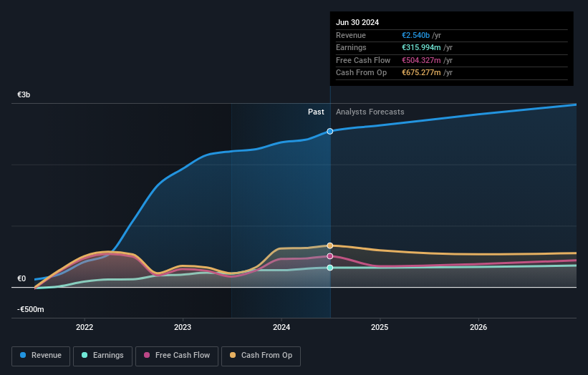This screenshot has width=588, height=375.
Task: Click the €315.994m earnings value
Action: 421,47
